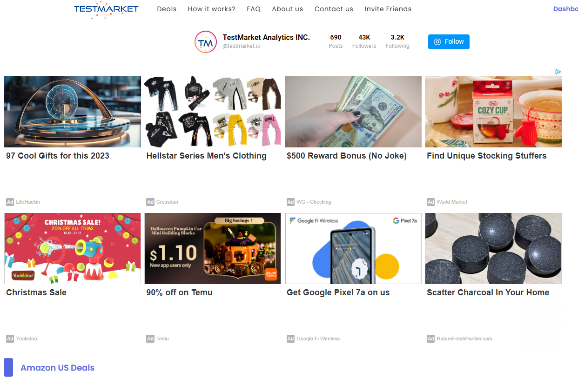Click Hellstar Series Men's Clothing title
This screenshot has height=392, width=578.
207,156
